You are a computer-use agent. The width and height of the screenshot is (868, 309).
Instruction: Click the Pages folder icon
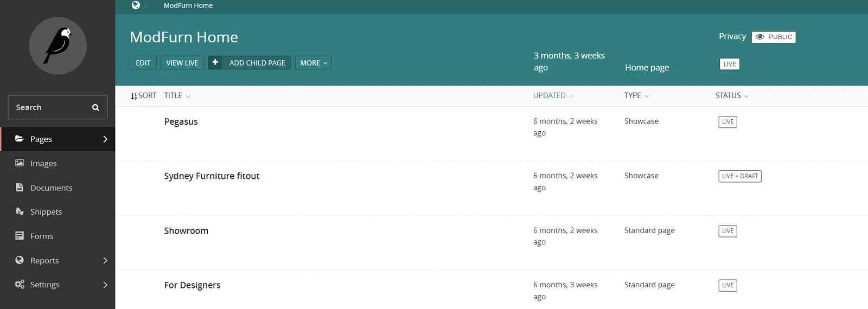pos(20,139)
